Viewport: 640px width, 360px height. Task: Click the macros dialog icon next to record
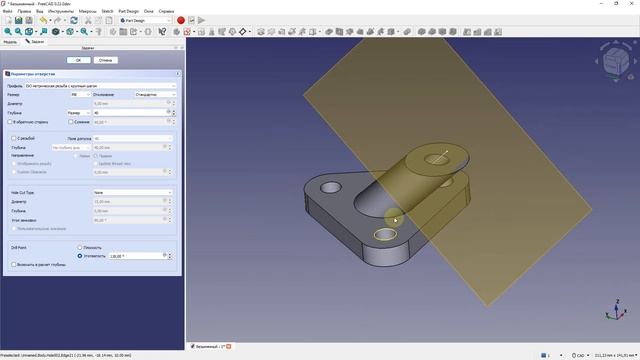tap(191, 20)
